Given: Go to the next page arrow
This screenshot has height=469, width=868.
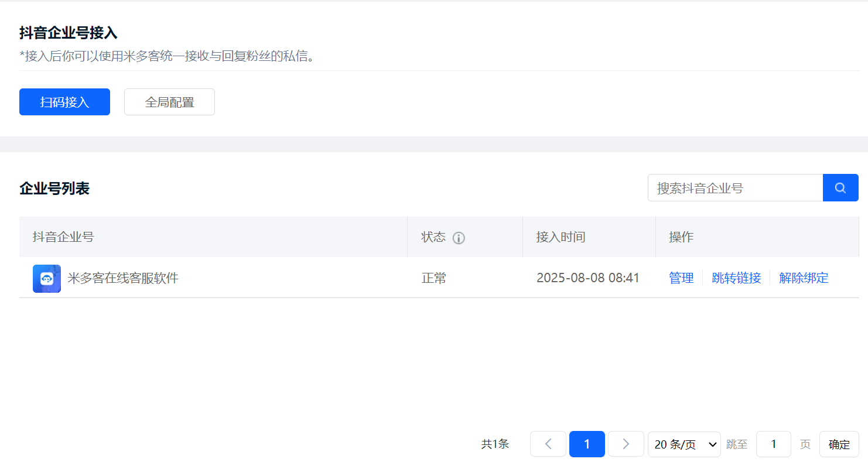Looking at the screenshot, I should coord(626,444).
